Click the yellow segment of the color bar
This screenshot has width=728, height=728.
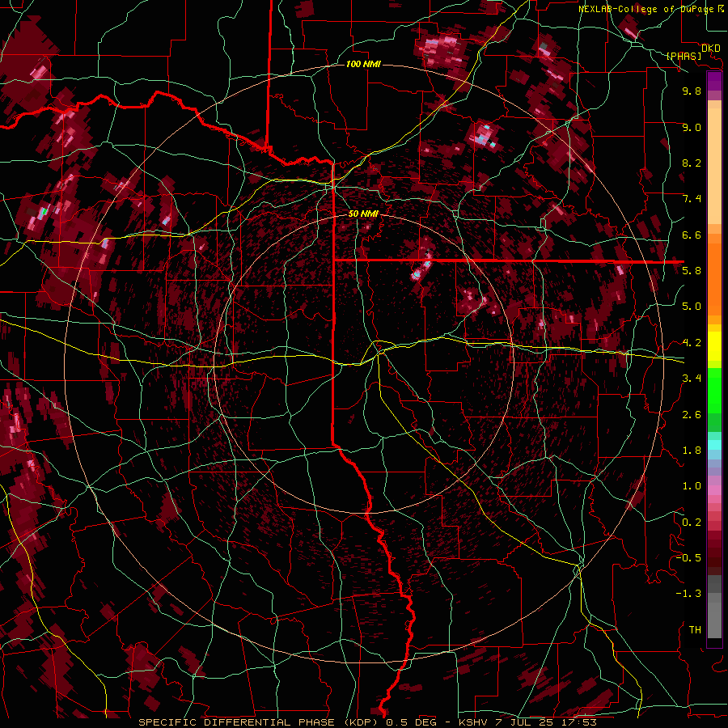click(714, 346)
